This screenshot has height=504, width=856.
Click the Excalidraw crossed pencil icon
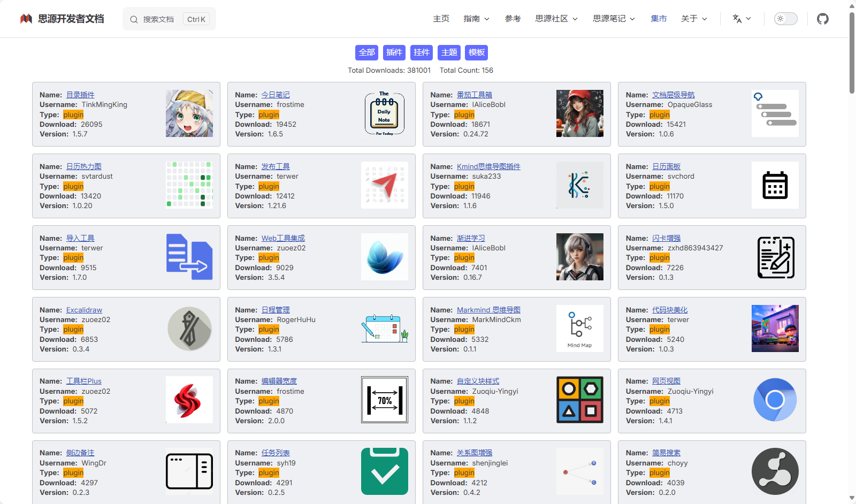click(x=189, y=329)
